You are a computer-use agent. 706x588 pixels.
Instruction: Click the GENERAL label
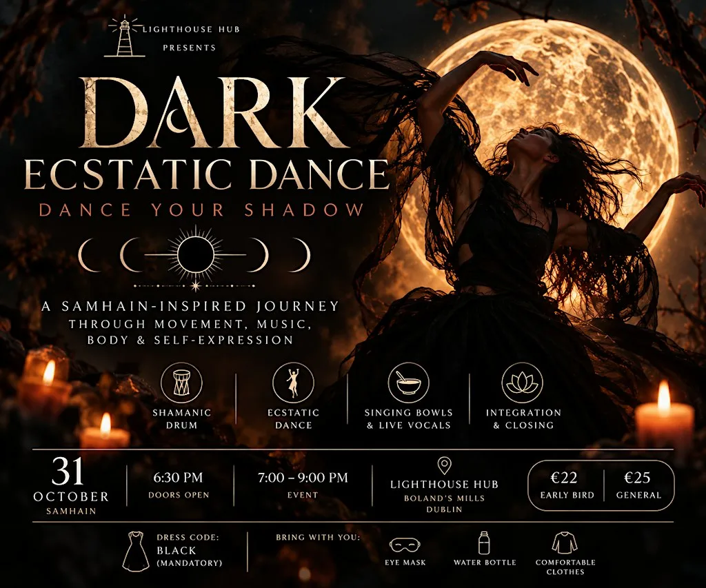(x=638, y=495)
